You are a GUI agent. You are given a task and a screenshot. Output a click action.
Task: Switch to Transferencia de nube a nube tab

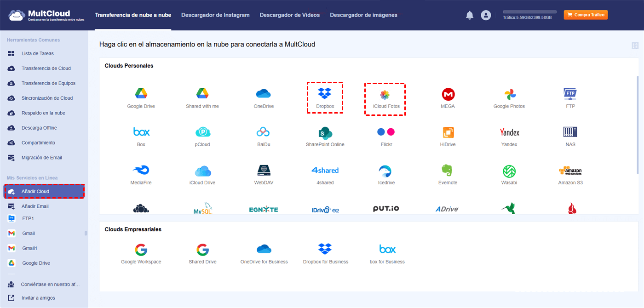click(x=133, y=15)
